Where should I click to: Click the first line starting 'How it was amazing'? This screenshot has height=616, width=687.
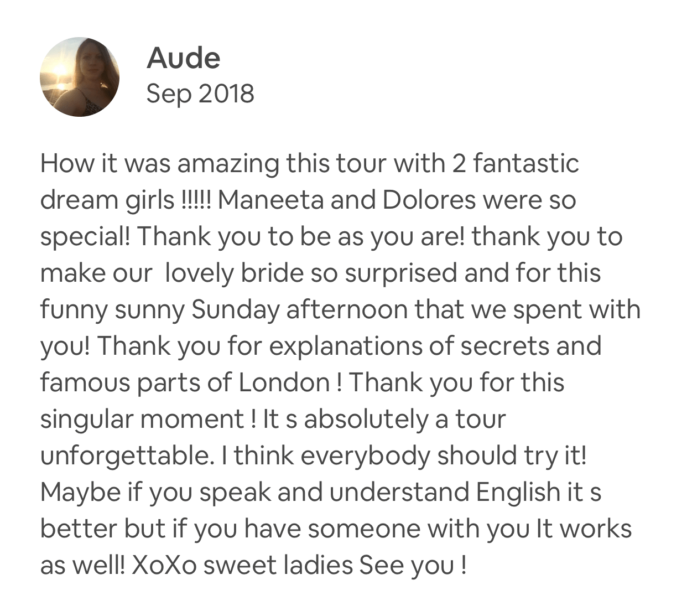310,164
